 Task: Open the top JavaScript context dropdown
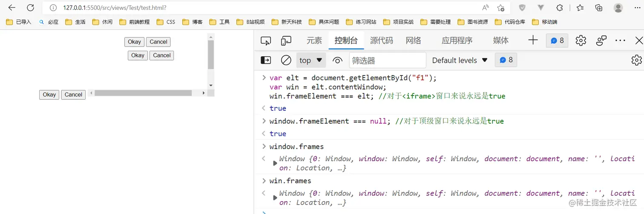click(311, 60)
